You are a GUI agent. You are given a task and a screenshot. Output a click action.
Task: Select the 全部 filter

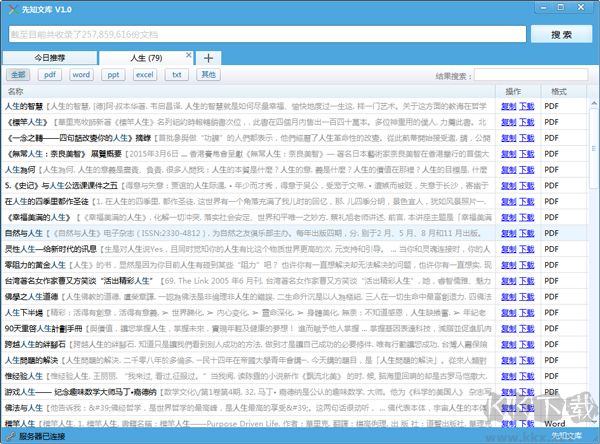tap(19, 75)
